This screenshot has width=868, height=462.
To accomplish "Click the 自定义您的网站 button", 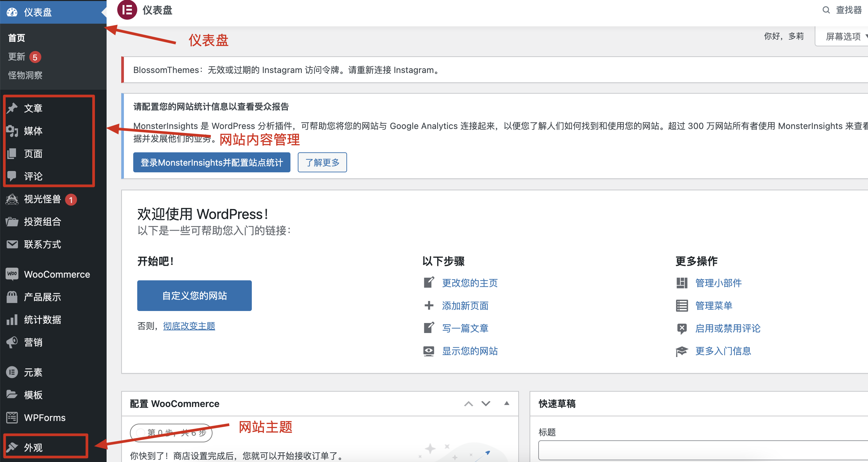I will 195,296.
